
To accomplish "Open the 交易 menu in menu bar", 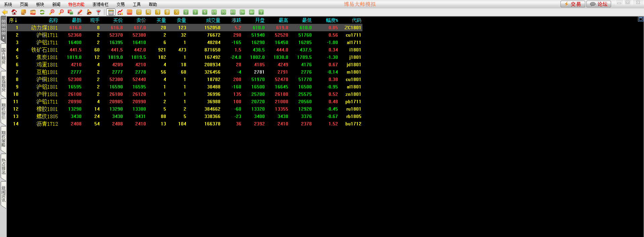I will (120, 4).
